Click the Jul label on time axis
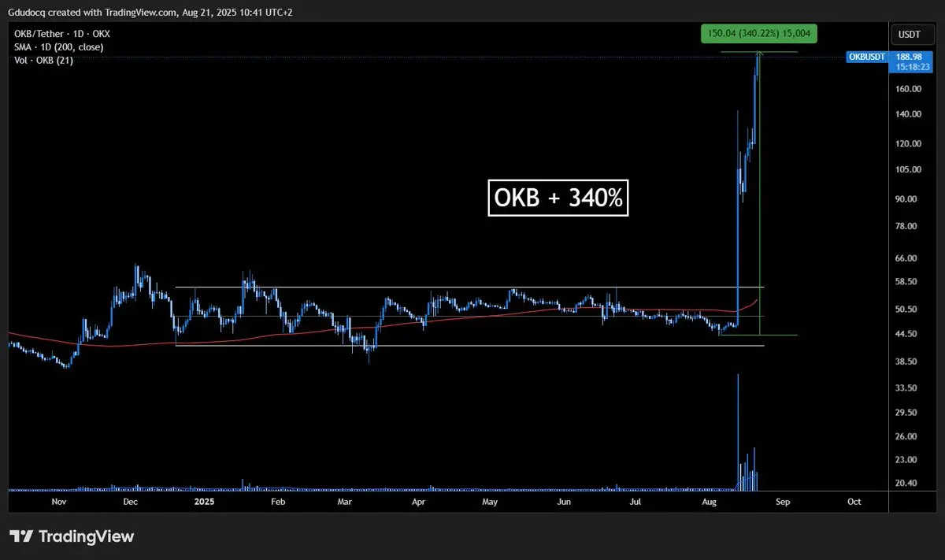Viewport: 945px width, 560px height. tap(635, 501)
